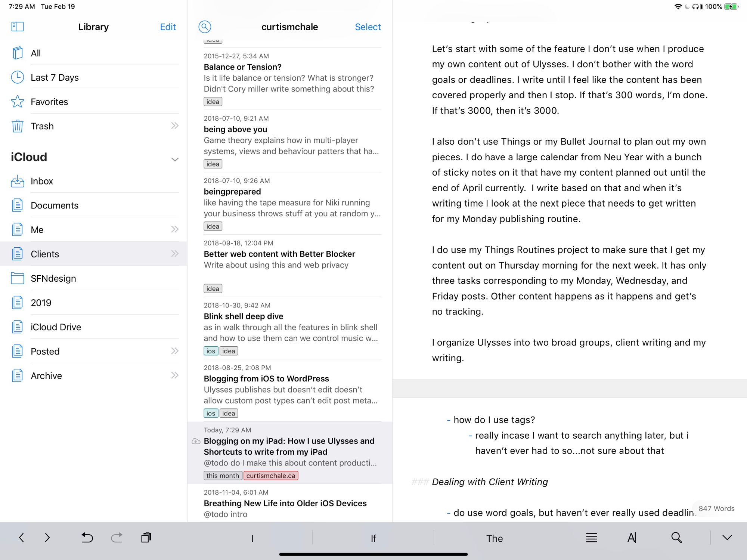Open the sheet list search icon
The width and height of the screenshot is (747, 560).
[205, 27]
